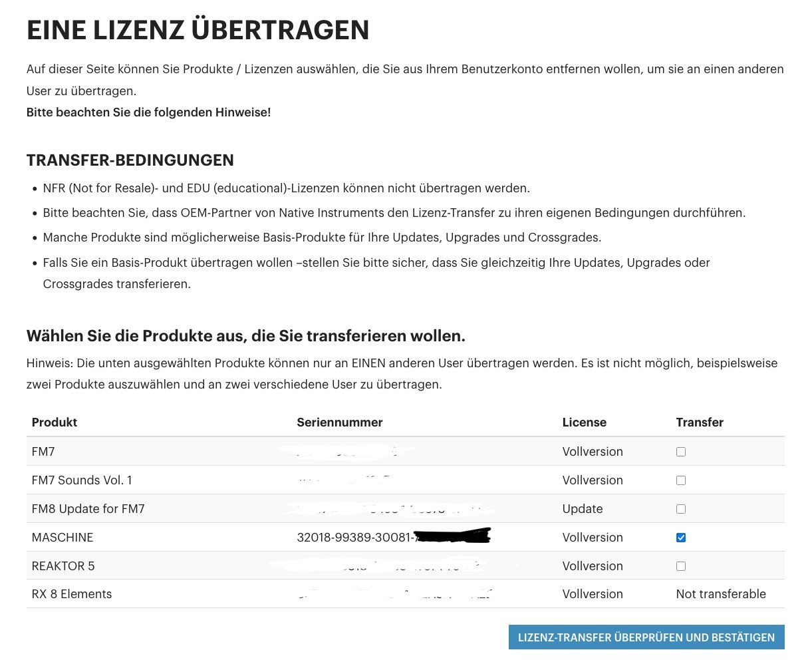
Task: Click Vollversion in the FM7 row
Action: click(593, 452)
